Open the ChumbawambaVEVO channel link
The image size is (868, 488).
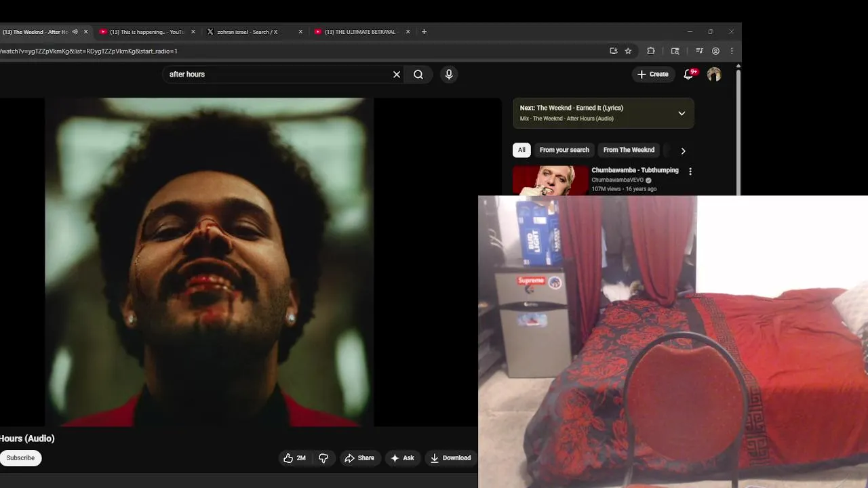click(617, 180)
